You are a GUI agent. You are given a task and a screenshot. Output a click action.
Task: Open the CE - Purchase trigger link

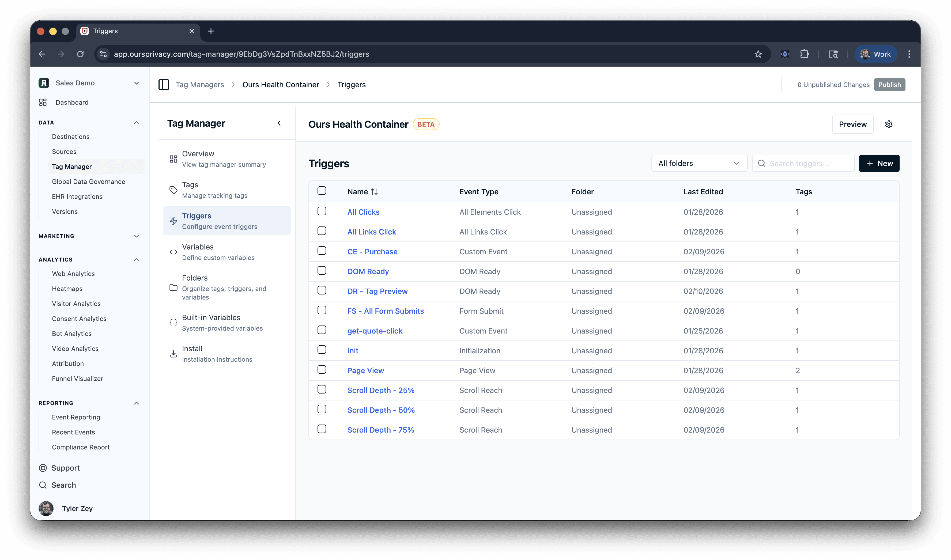pyautogui.click(x=372, y=252)
